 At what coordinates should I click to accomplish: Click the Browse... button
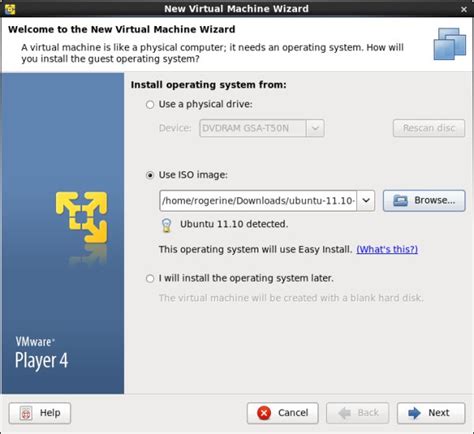(x=424, y=201)
